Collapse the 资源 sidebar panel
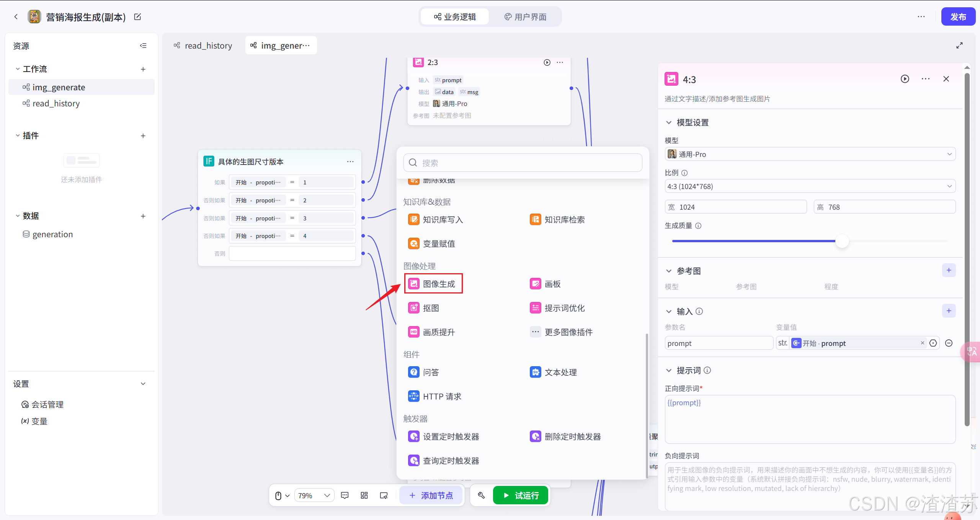Viewport: 980px width, 520px height. coord(143,46)
